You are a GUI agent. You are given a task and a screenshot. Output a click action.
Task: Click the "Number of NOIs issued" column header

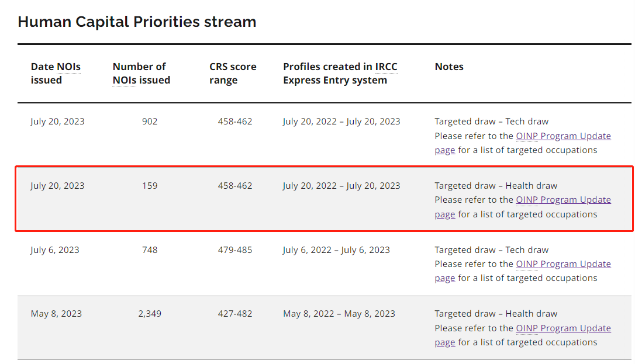coord(141,73)
